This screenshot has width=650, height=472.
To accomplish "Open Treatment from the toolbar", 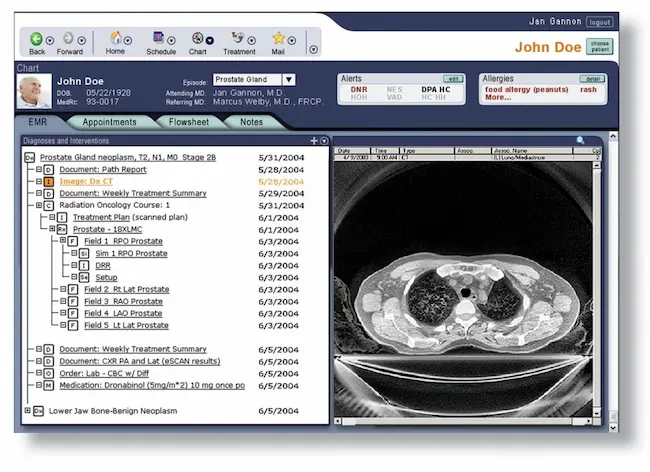I will pos(237,38).
